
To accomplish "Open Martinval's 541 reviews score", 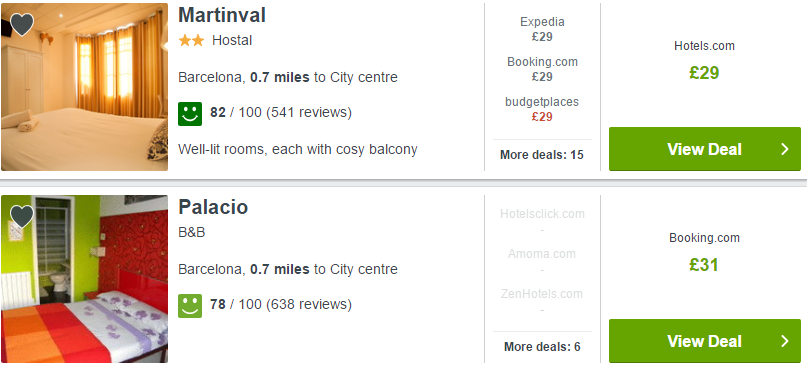I will pos(281,113).
